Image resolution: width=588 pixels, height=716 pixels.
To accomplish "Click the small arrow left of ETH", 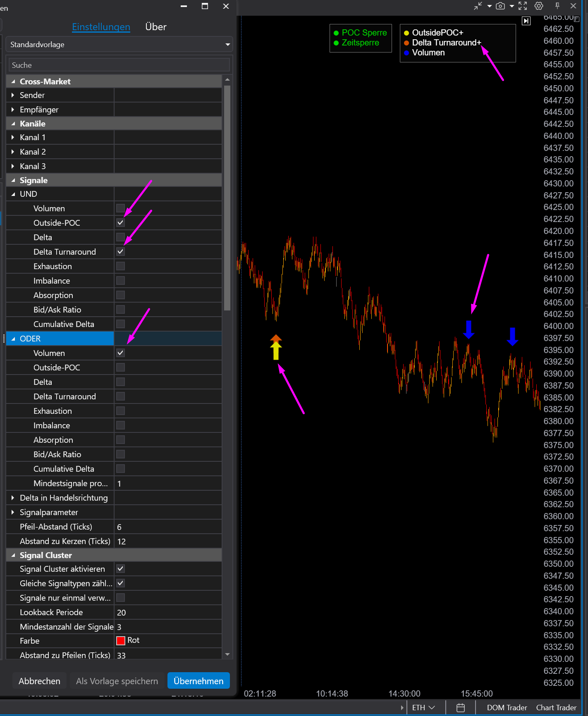I will tap(402, 708).
